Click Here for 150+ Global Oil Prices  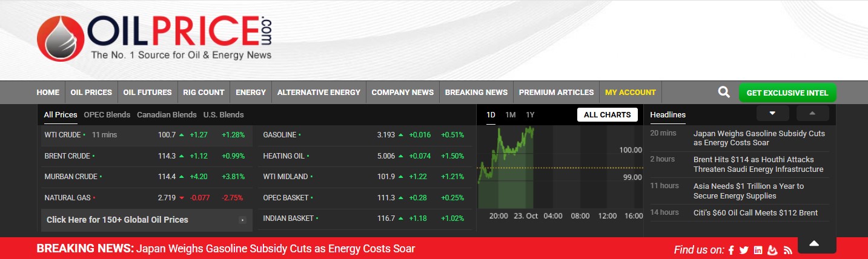(147, 220)
